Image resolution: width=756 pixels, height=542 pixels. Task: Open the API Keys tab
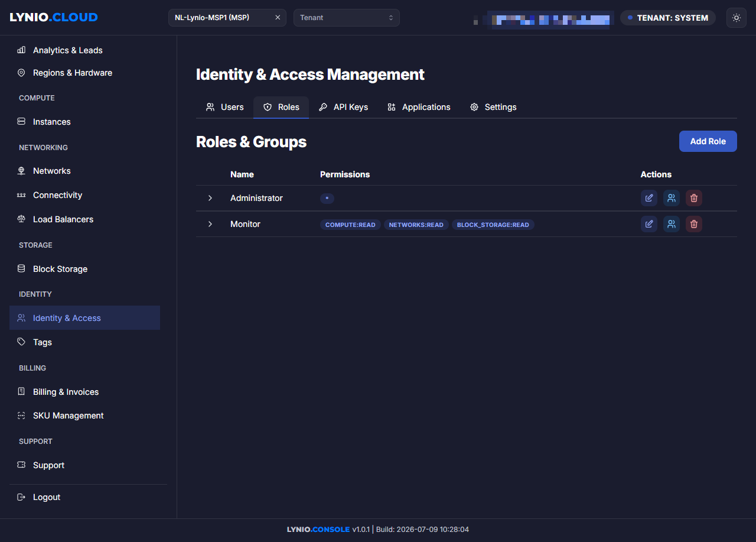[x=343, y=107]
